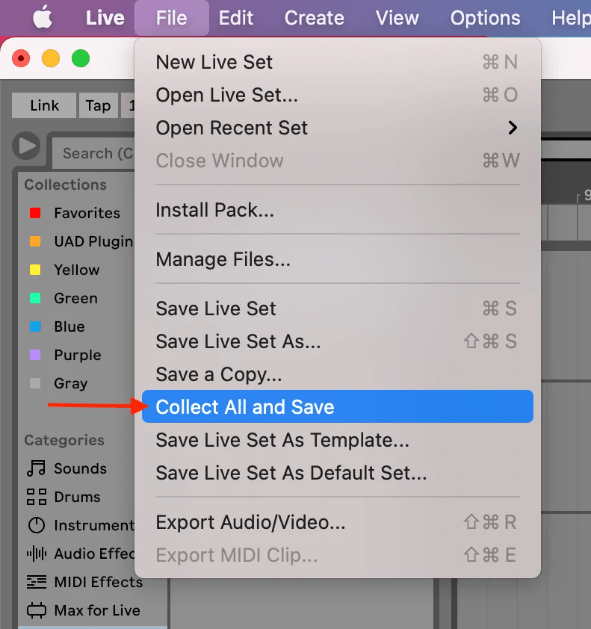Select the Purple collection label
The image size is (591, 629).
pyautogui.click(x=77, y=355)
